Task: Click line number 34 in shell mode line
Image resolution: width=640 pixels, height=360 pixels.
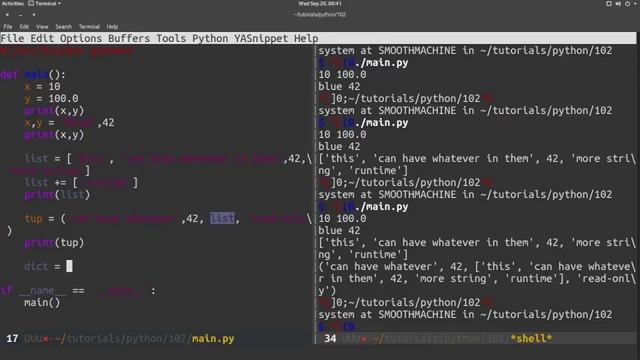Action: [330, 338]
